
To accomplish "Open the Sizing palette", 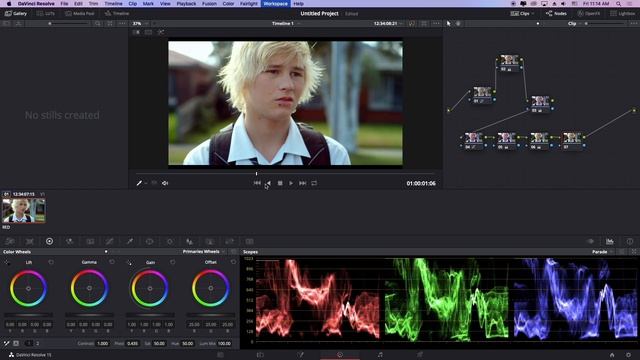I will coord(229,242).
